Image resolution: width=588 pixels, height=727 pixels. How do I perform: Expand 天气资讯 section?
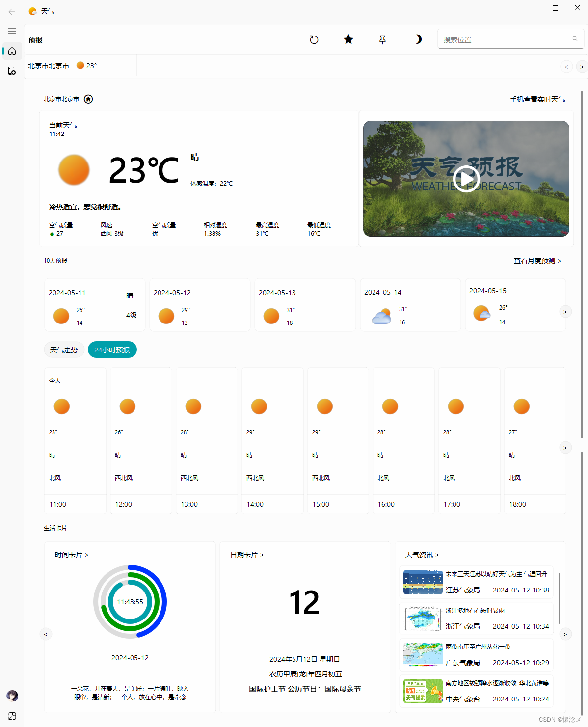click(421, 554)
